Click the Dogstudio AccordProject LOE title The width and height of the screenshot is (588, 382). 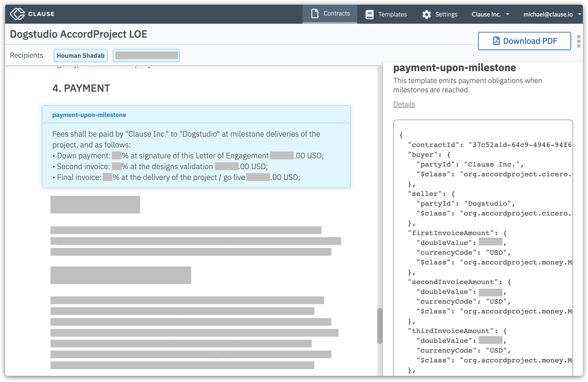click(79, 34)
